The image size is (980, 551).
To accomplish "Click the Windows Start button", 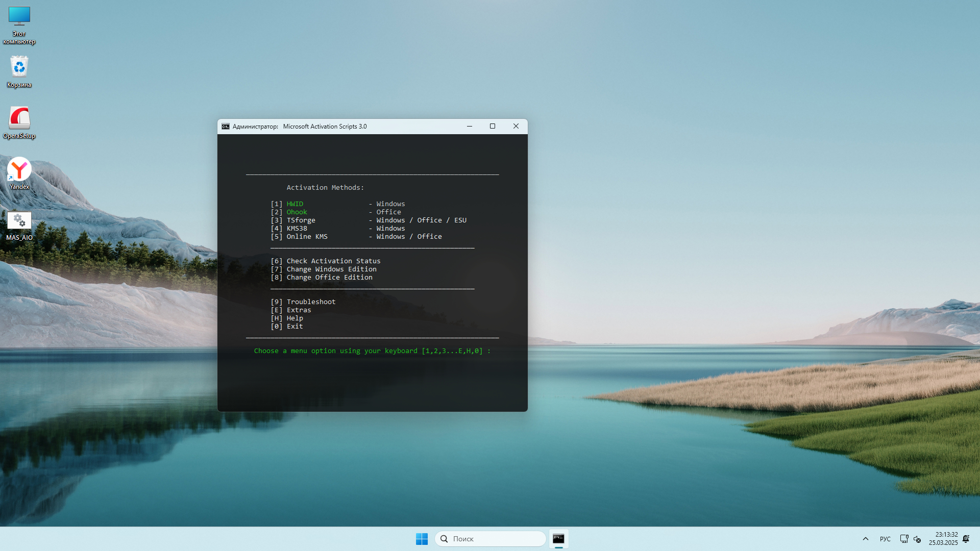I will point(422,539).
